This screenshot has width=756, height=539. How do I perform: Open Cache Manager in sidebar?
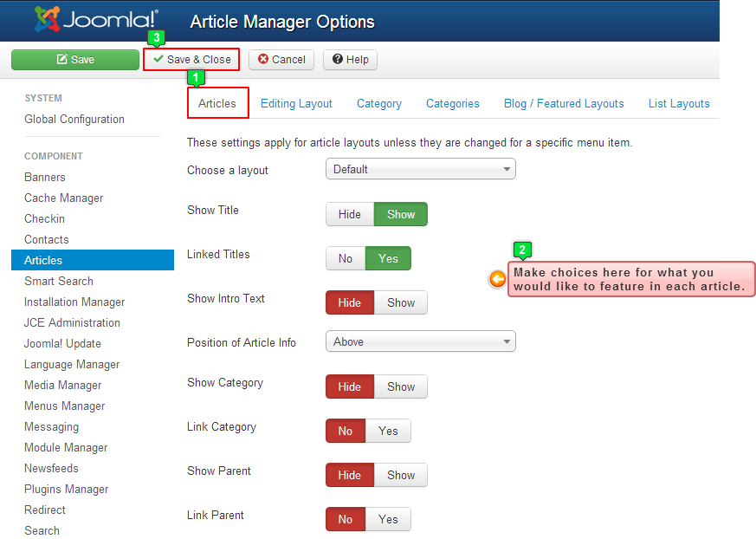63,198
